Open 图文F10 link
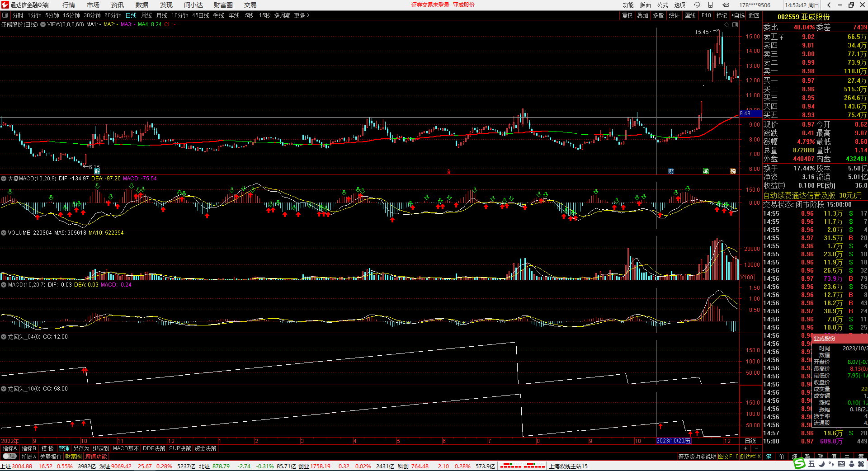Image resolution: width=868 pixels, height=471 pixels. [x=728, y=457]
